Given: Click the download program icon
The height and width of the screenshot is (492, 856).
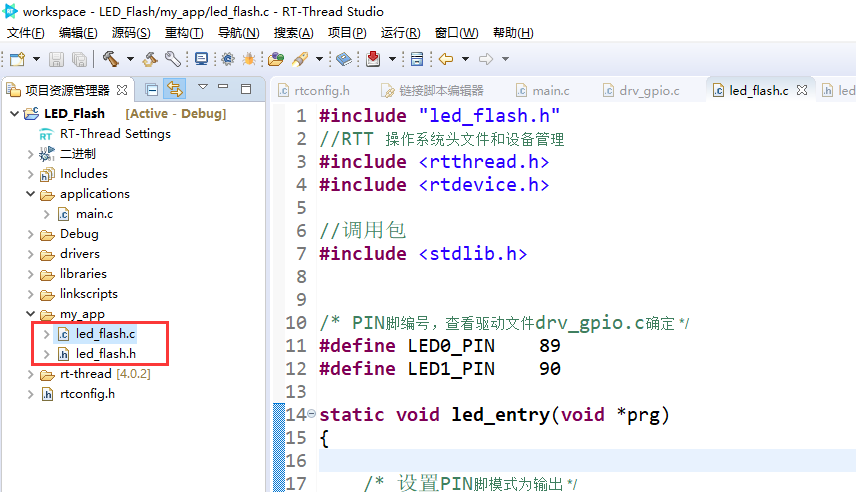Looking at the screenshot, I should coord(373,59).
